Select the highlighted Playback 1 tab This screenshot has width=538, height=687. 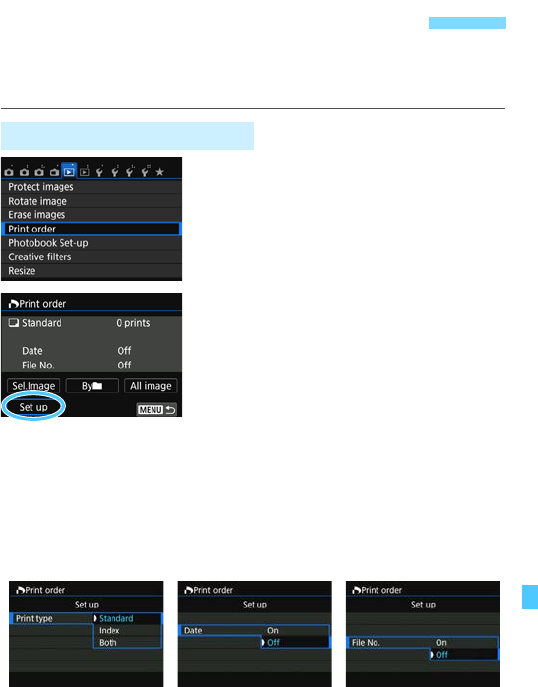(x=69, y=171)
